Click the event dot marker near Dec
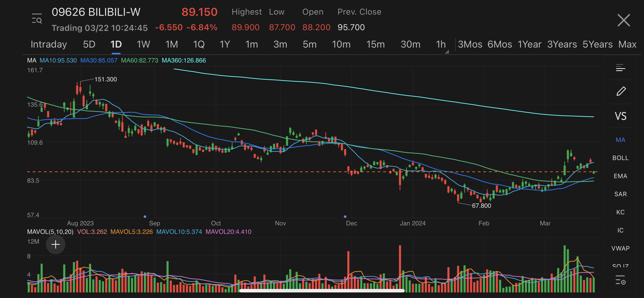Screen dimensions: 644x298 [x=345, y=217]
